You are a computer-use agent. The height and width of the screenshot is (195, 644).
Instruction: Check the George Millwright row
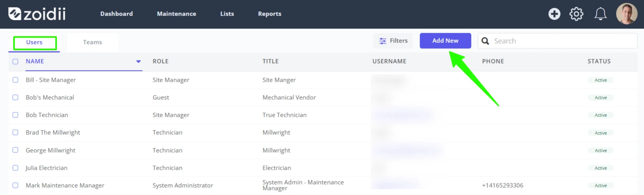click(x=15, y=150)
